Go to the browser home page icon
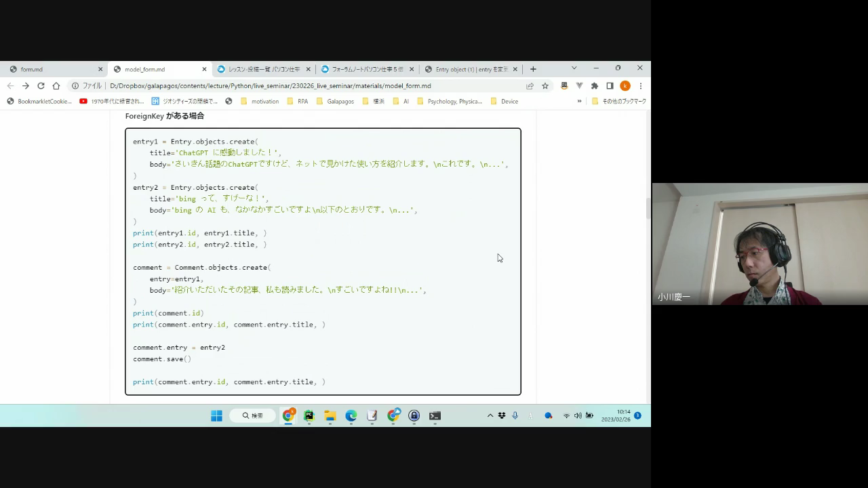The image size is (868, 488). point(56,86)
